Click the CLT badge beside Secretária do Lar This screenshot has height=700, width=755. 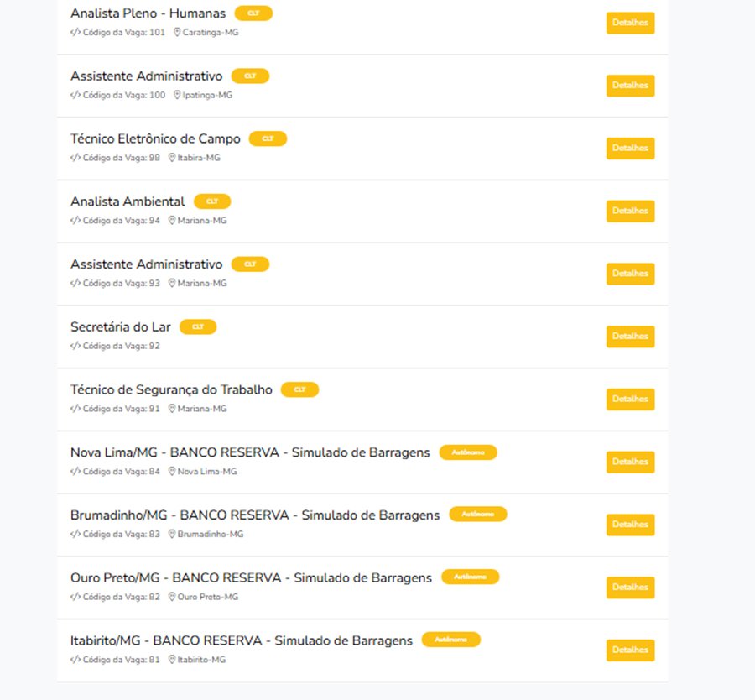[x=198, y=326]
